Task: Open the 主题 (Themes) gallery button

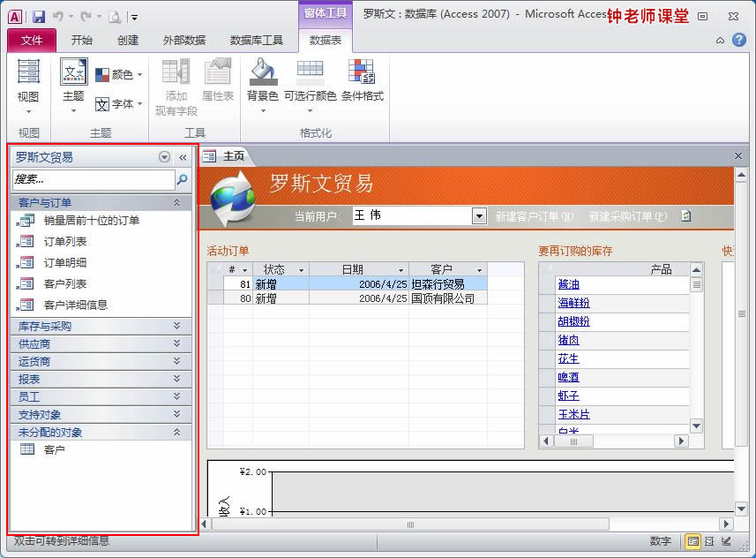Action: coord(73,86)
